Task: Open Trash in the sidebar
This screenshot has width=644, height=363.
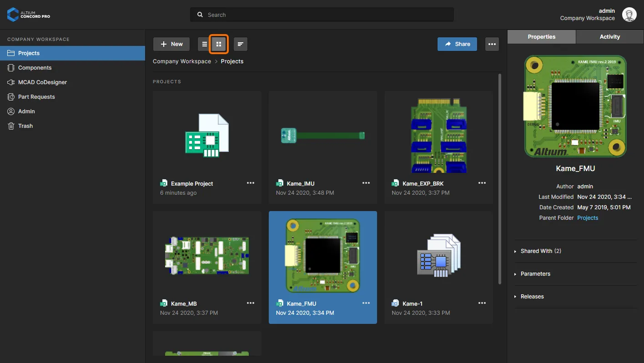Action: click(x=73, y=126)
